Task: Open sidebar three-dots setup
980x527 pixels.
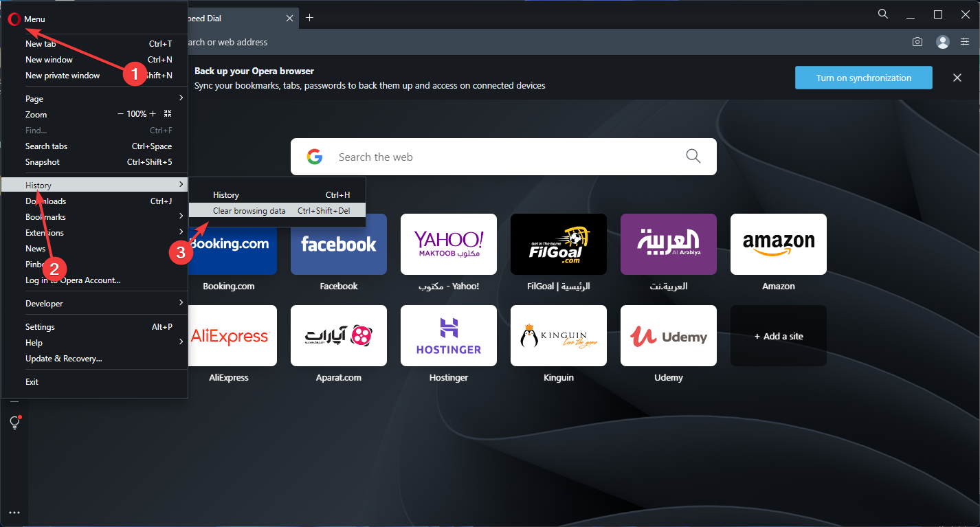Action: pyautogui.click(x=14, y=512)
